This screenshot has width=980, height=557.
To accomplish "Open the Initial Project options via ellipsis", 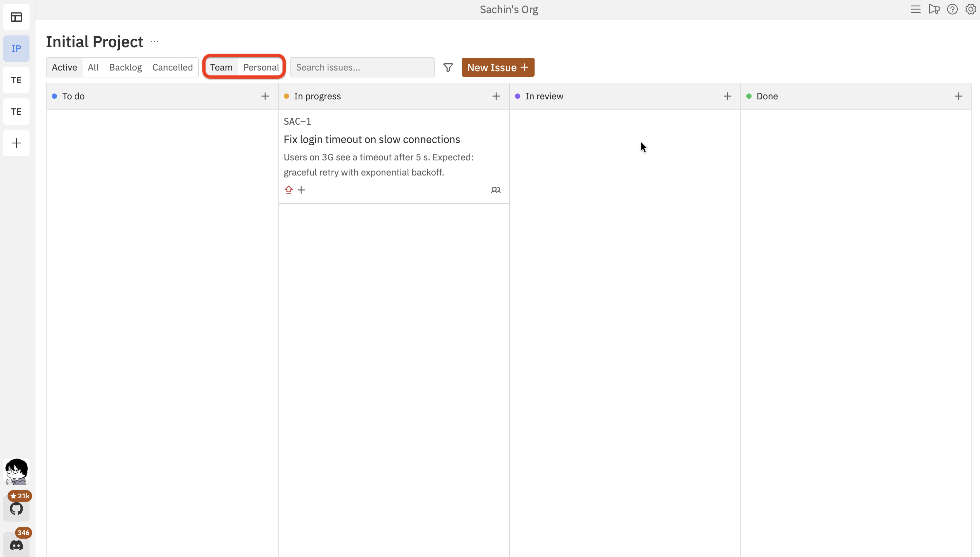I will [154, 41].
